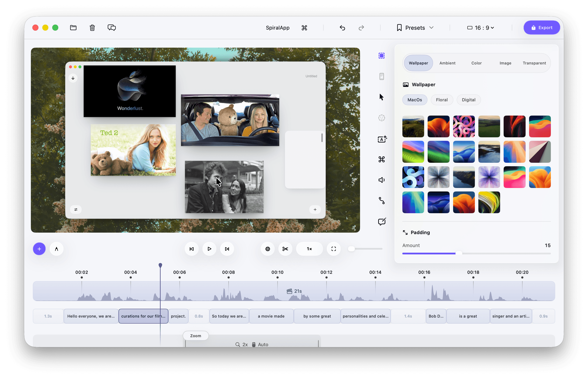Click the command shortcuts icon beside SpiralApp
The image size is (588, 379).
coord(304,28)
